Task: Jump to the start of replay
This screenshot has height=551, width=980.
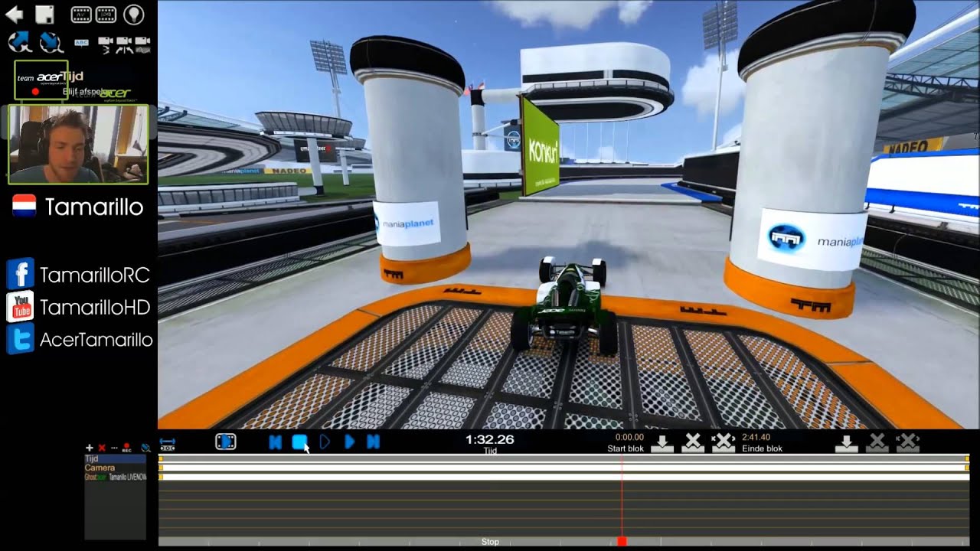Action: (x=276, y=442)
